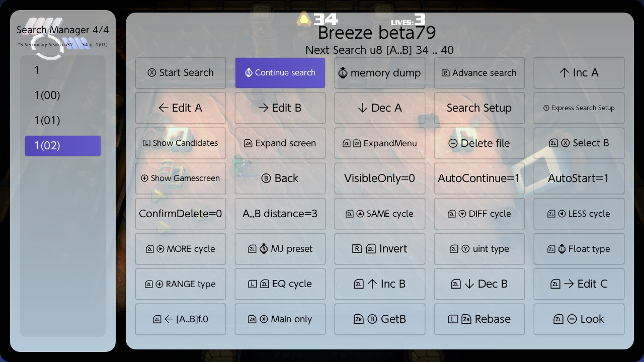Select search file 1(00) in list

(63, 96)
